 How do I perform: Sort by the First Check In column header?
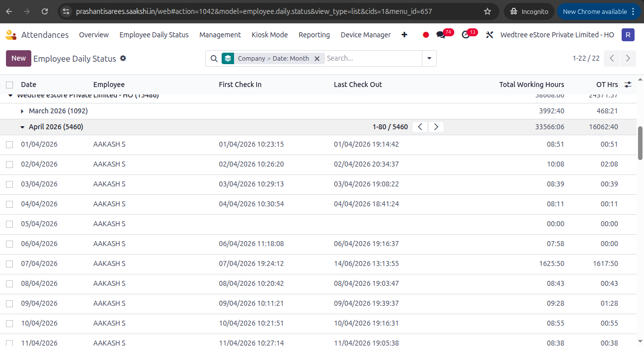pyautogui.click(x=240, y=85)
